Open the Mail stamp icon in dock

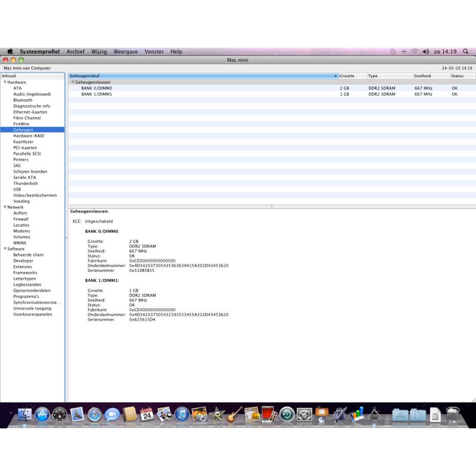tap(77, 415)
